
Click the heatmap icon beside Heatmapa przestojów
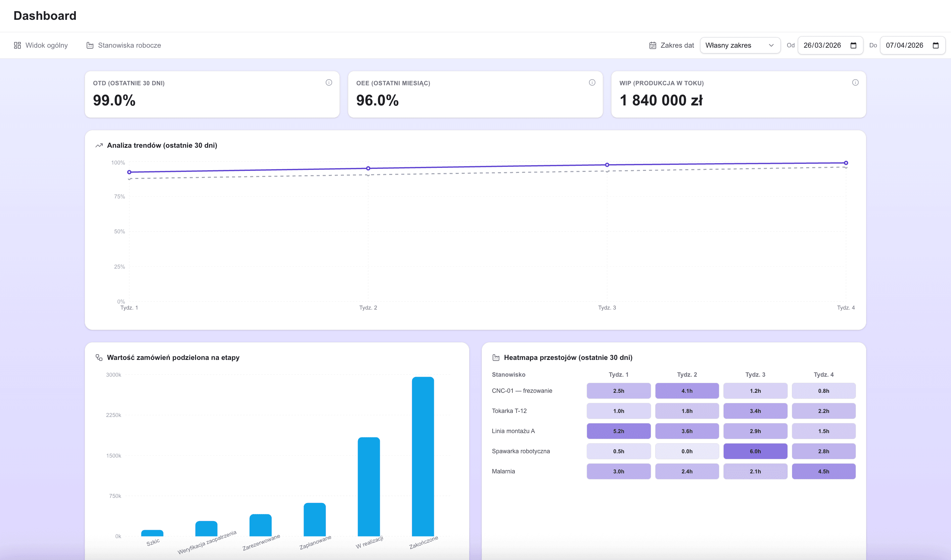(496, 357)
